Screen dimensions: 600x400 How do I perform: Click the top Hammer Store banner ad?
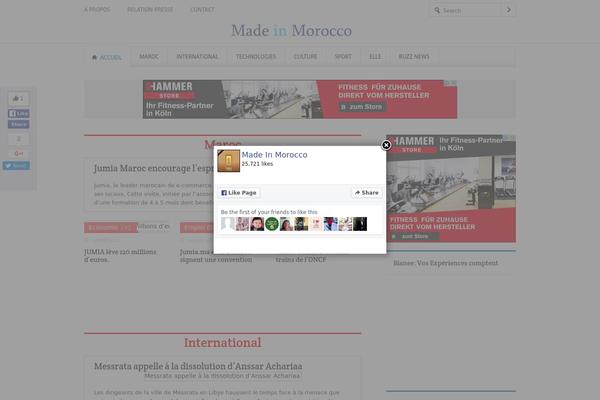coord(300,99)
